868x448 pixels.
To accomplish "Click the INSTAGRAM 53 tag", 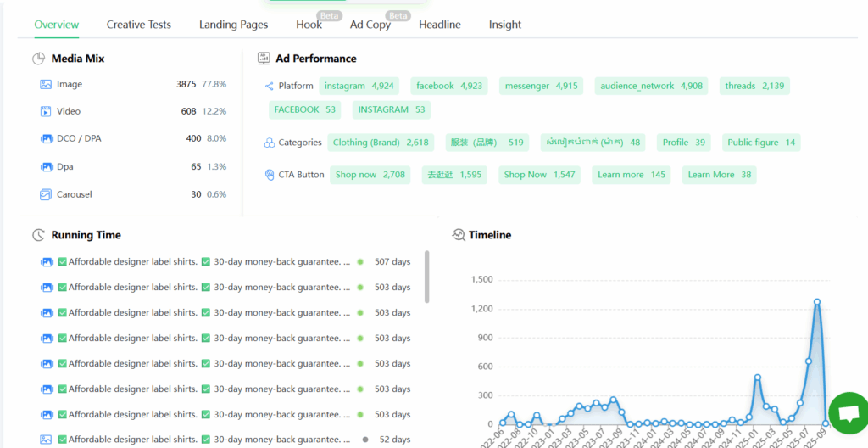I will [x=392, y=109].
